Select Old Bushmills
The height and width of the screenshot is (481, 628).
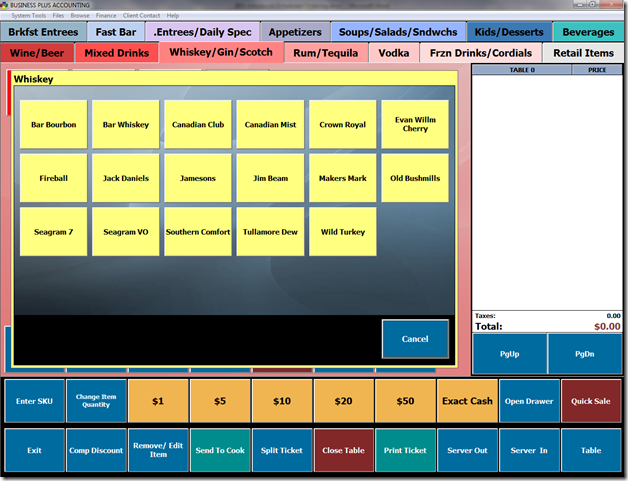pos(415,178)
